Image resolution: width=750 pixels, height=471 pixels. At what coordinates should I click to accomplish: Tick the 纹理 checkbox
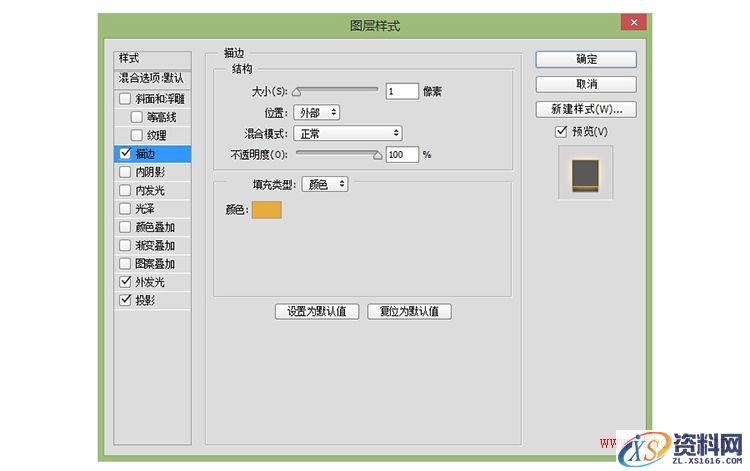pyautogui.click(x=136, y=135)
